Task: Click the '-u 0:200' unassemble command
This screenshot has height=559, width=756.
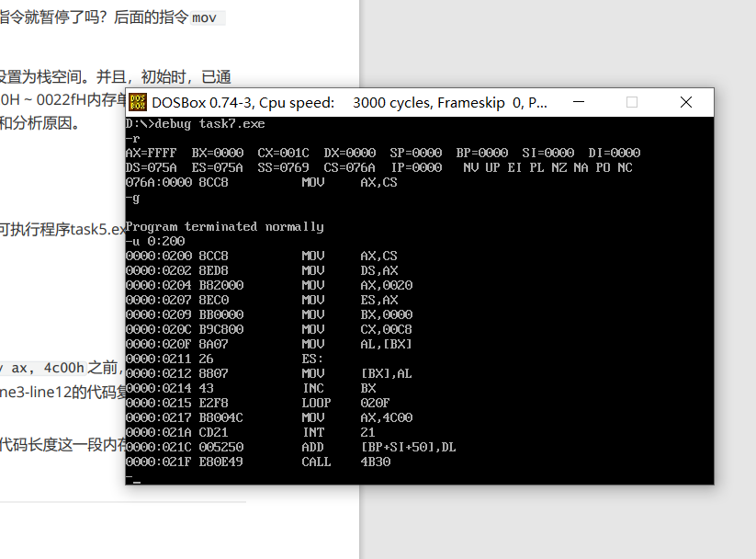Action: coord(155,242)
